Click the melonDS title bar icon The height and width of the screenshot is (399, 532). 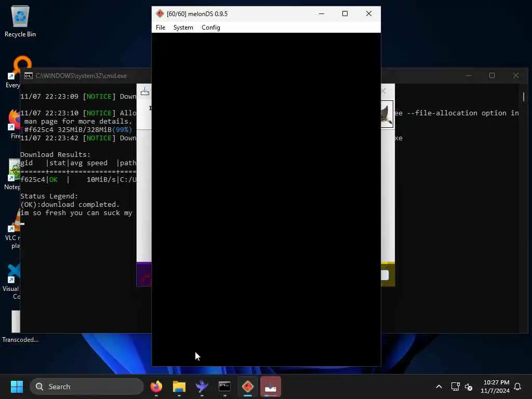pos(160,14)
